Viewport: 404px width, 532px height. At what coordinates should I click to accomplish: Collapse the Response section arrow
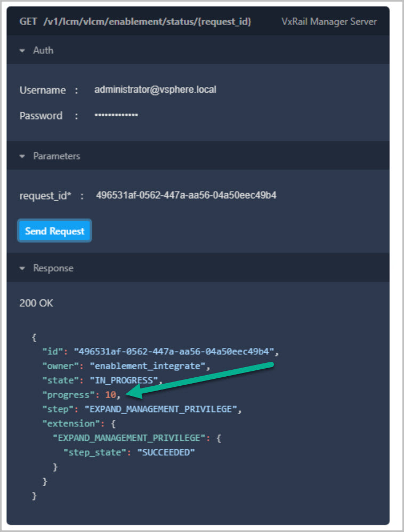click(x=22, y=268)
